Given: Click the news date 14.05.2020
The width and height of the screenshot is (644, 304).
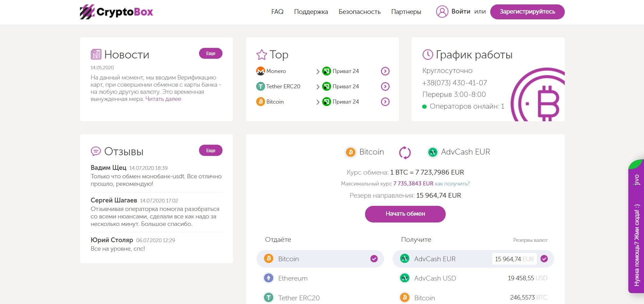Looking at the screenshot, I should point(102,68).
